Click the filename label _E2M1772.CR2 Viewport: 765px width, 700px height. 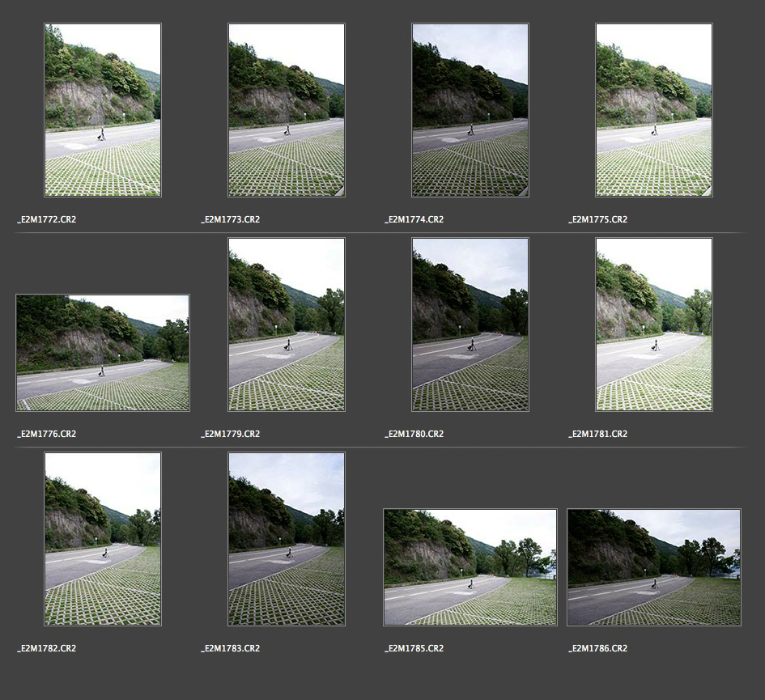(x=47, y=220)
